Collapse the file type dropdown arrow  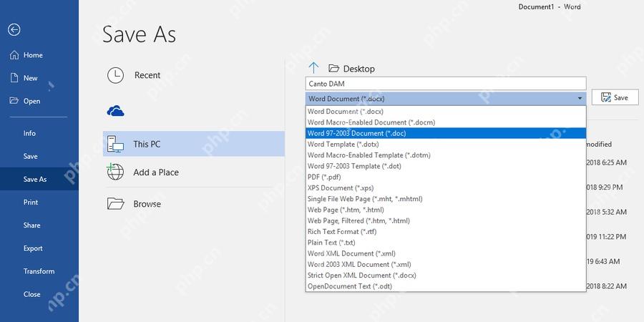click(580, 99)
